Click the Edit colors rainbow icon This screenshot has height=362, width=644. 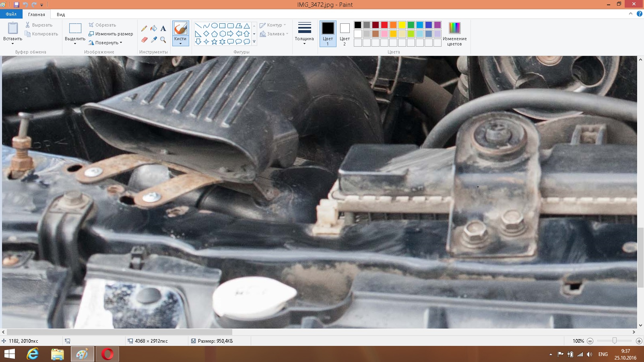[454, 28]
